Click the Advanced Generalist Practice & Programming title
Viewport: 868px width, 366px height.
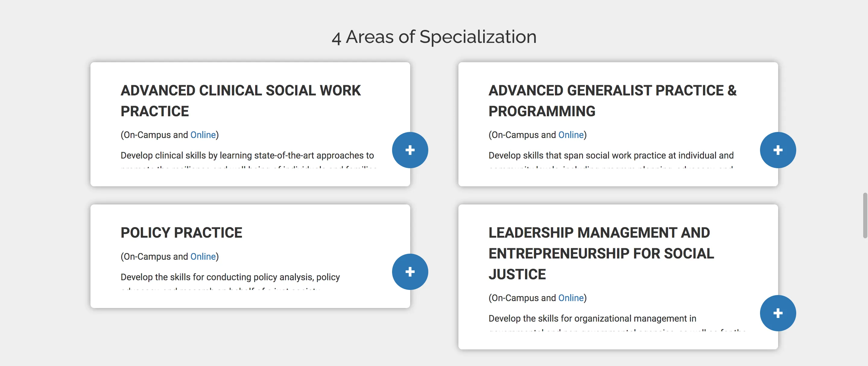tap(612, 101)
